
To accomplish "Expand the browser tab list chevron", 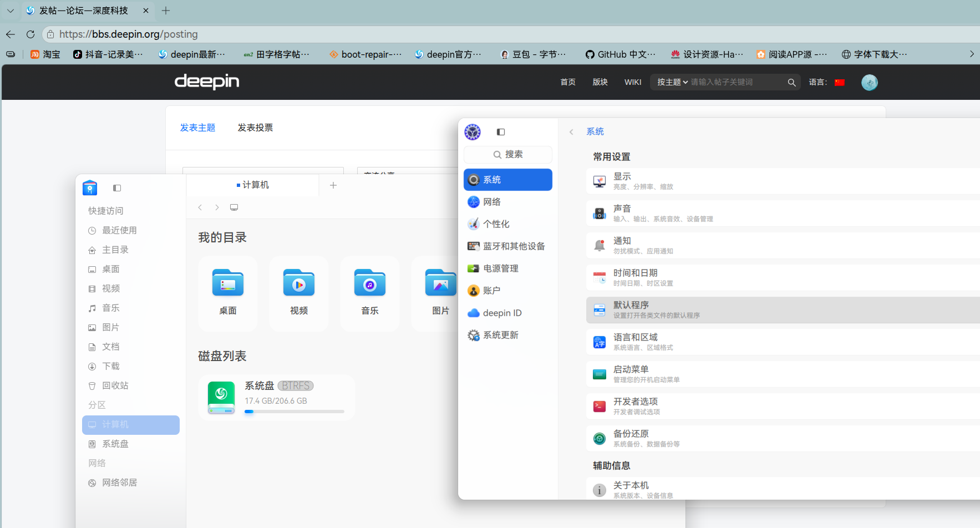I will [11, 11].
